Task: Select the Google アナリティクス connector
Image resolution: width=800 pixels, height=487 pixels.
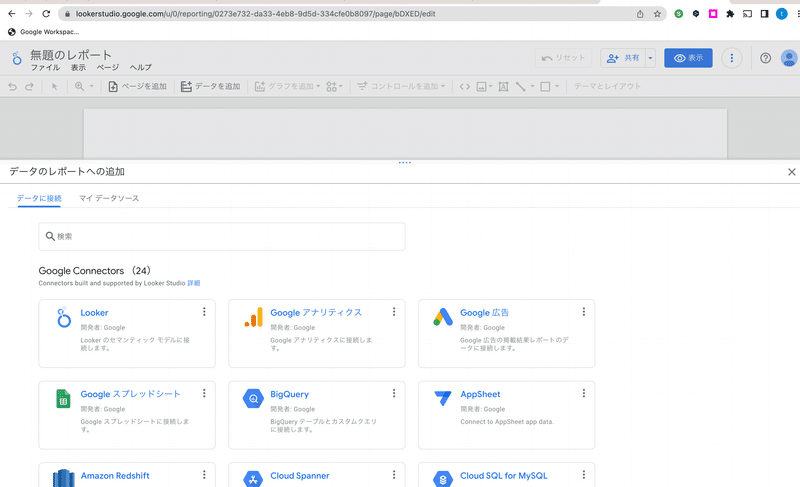Action: pos(317,334)
